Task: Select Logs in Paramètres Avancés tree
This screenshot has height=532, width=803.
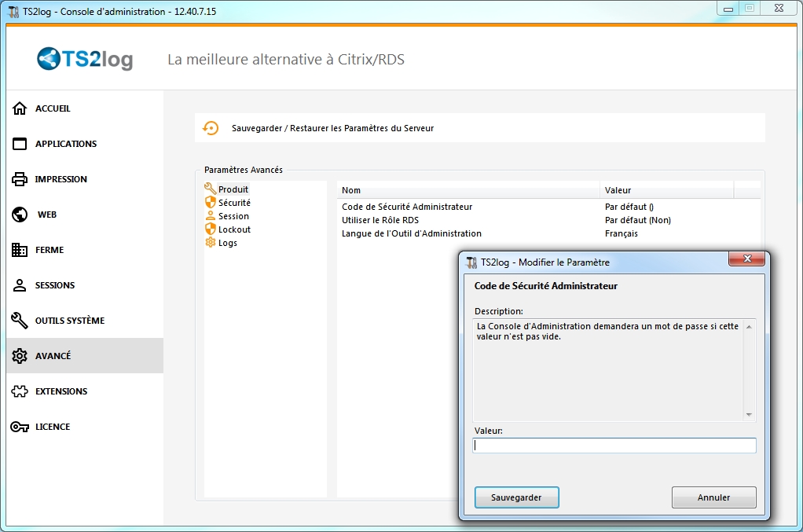Action: [x=227, y=243]
